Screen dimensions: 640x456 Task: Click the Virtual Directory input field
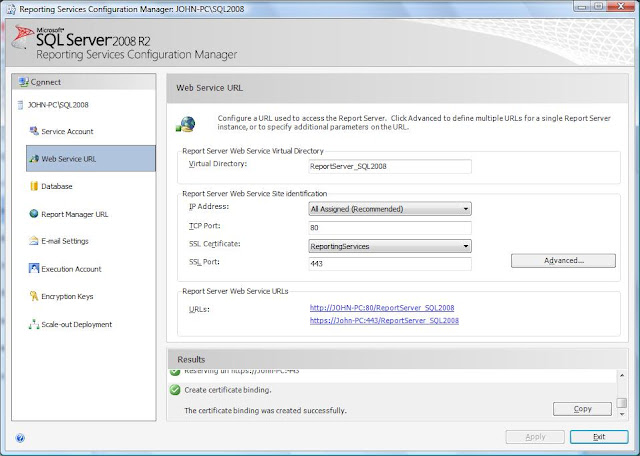coord(390,166)
